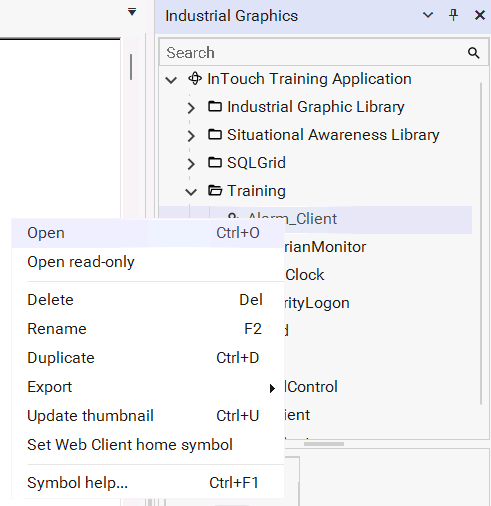Select the symbol ending in Clock
The width and height of the screenshot is (491, 506).
tap(305, 275)
